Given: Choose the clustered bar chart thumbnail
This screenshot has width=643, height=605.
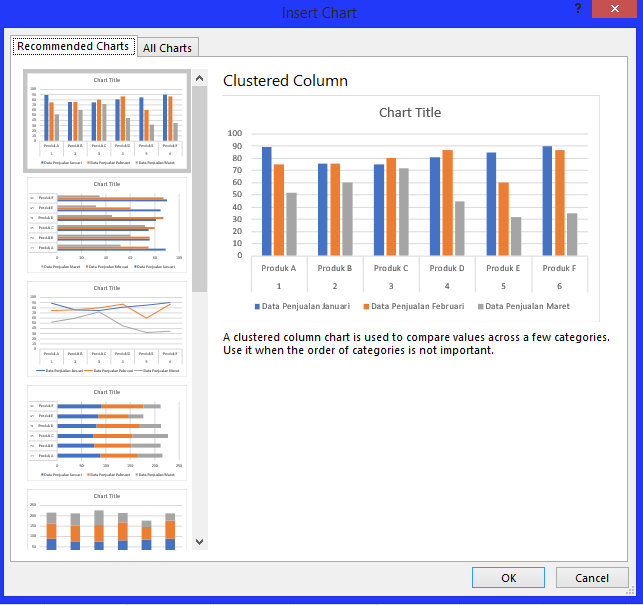Looking at the screenshot, I should coord(107,225).
